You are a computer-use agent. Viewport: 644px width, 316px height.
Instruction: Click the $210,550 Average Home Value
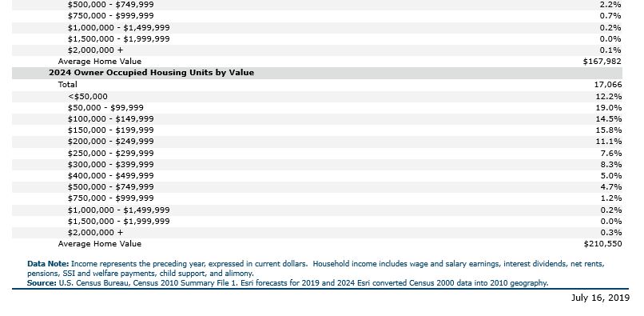point(603,244)
